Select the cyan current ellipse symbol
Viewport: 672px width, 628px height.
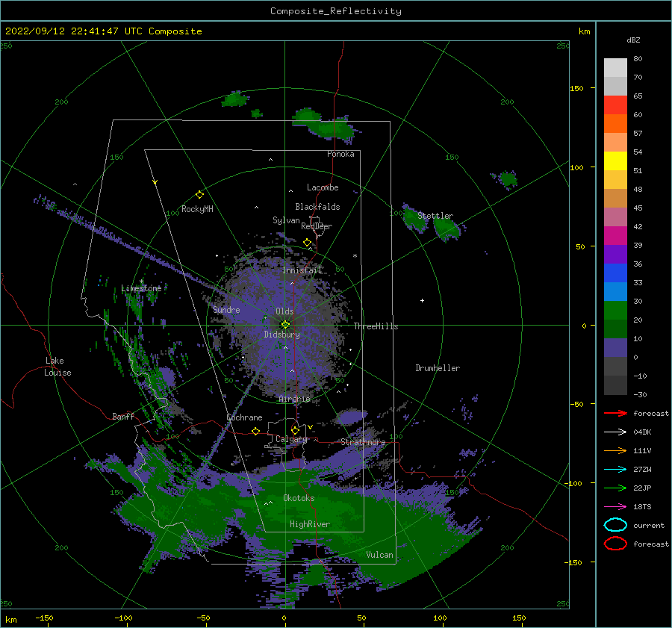coord(615,525)
